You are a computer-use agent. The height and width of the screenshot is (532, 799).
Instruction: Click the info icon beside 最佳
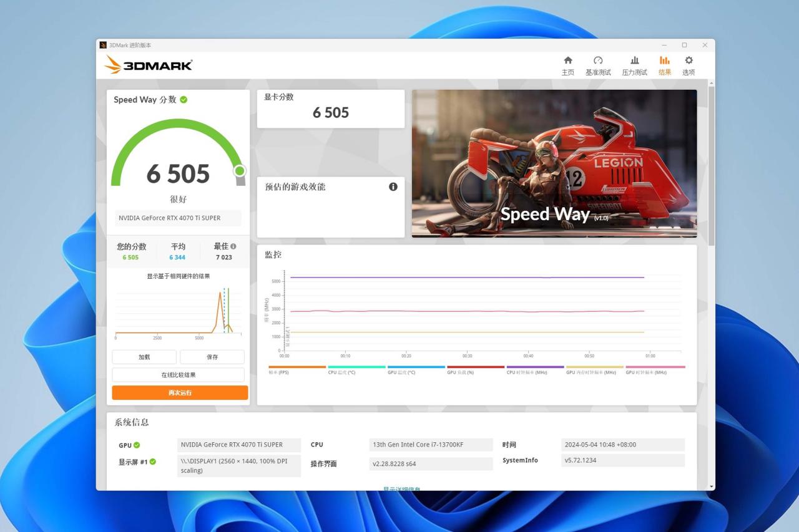point(233,246)
